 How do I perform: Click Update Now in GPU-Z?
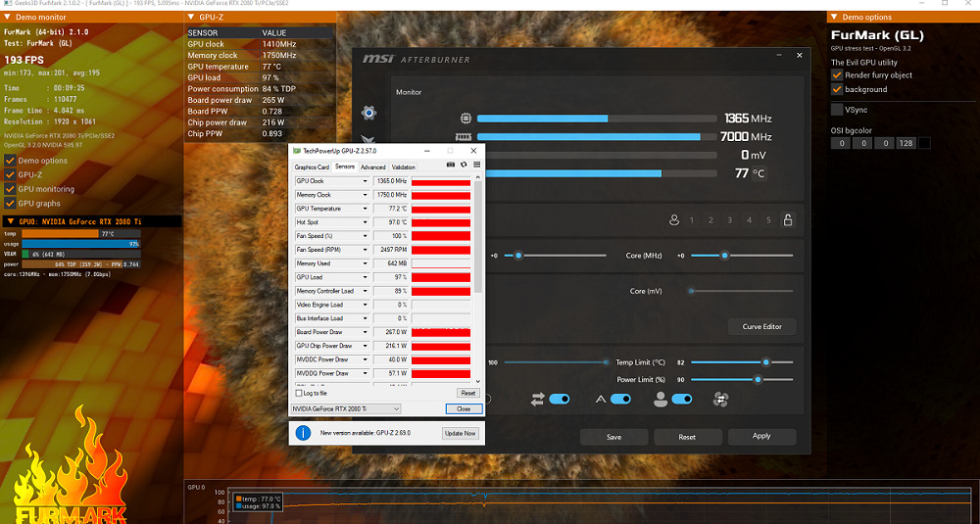click(x=460, y=433)
